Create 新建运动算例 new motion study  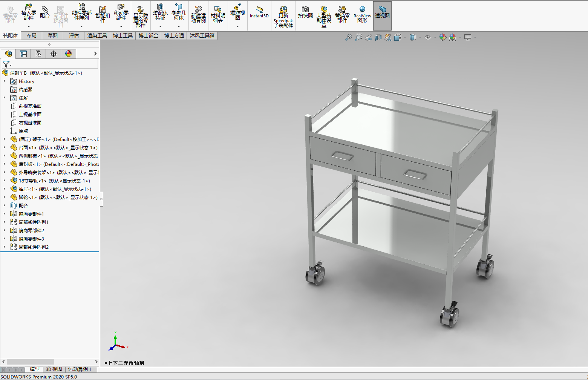[198, 15]
